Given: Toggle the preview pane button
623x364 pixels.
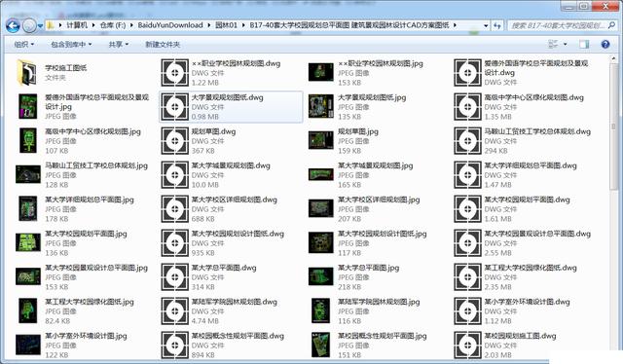Looking at the screenshot, I should tap(584, 44).
